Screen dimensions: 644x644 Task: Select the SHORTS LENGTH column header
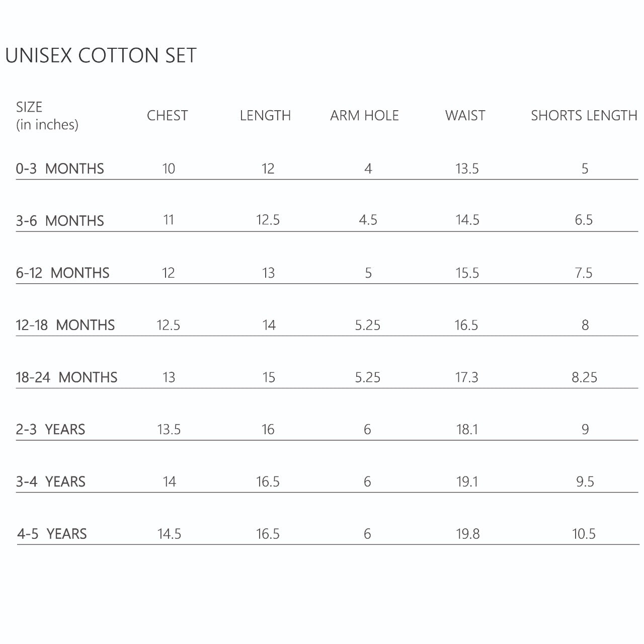click(x=584, y=116)
